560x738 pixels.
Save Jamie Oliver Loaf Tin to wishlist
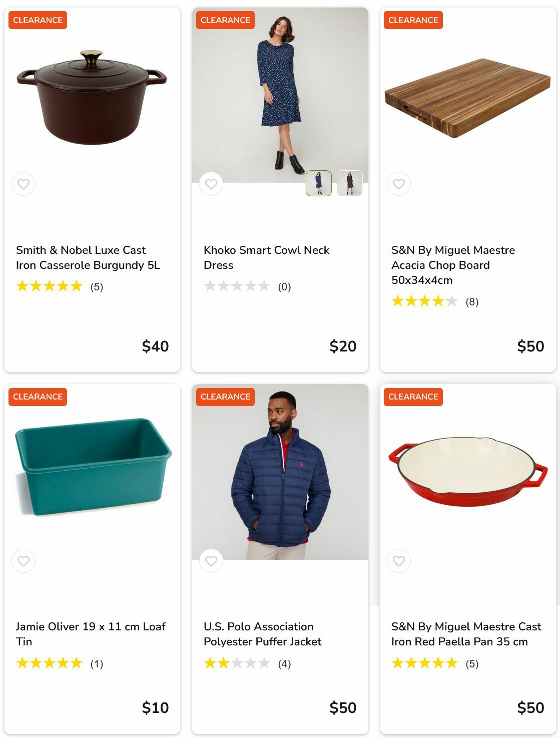point(24,561)
